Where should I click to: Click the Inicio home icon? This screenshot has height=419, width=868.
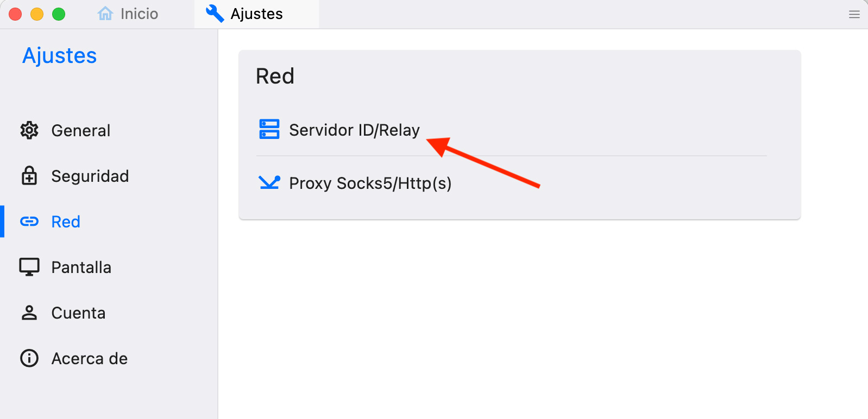tap(105, 14)
